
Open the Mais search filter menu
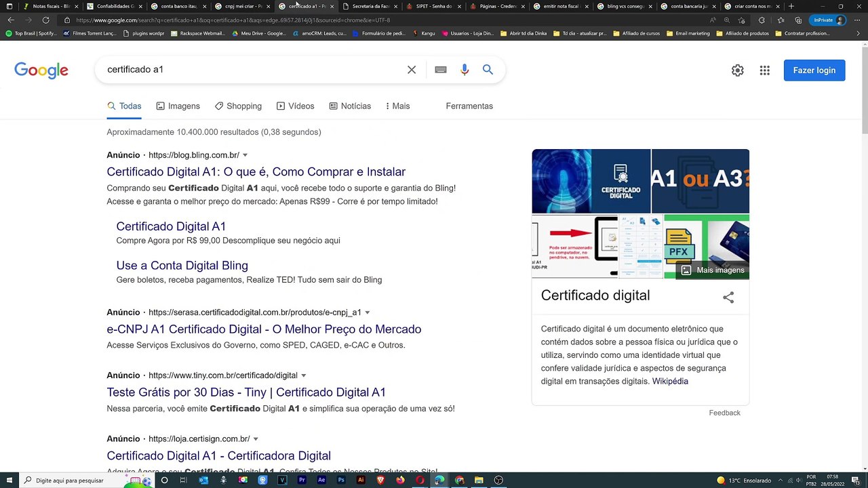[398, 106]
